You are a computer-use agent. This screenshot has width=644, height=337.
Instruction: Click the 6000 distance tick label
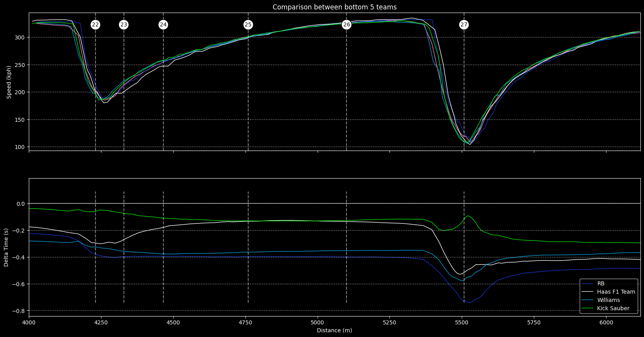point(606,322)
